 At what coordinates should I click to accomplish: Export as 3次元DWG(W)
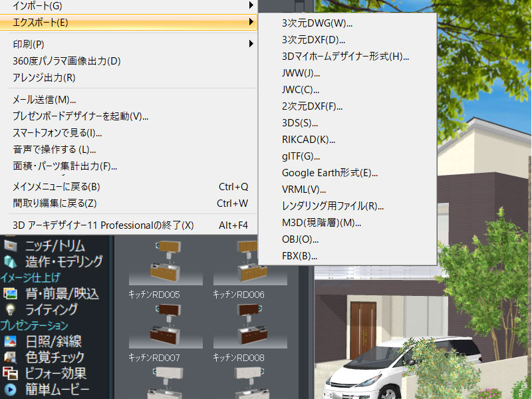click(x=317, y=23)
